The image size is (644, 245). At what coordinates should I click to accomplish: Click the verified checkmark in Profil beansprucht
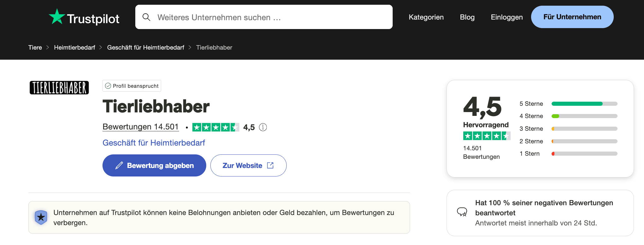pos(108,86)
